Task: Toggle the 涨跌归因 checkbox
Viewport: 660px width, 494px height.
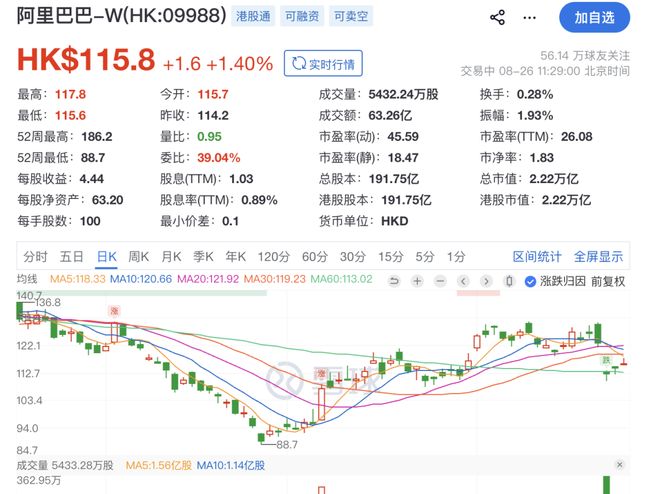Action: tap(530, 281)
